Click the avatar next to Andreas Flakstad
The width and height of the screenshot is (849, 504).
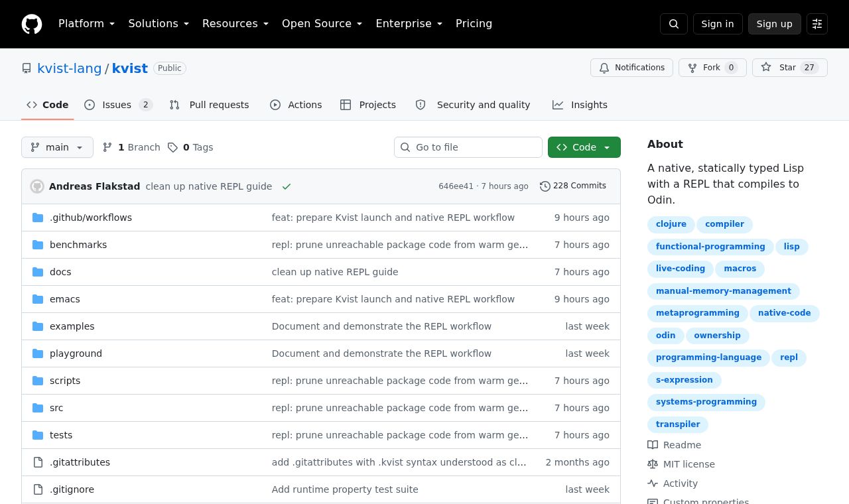pyautogui.click(x=37, y=186)
